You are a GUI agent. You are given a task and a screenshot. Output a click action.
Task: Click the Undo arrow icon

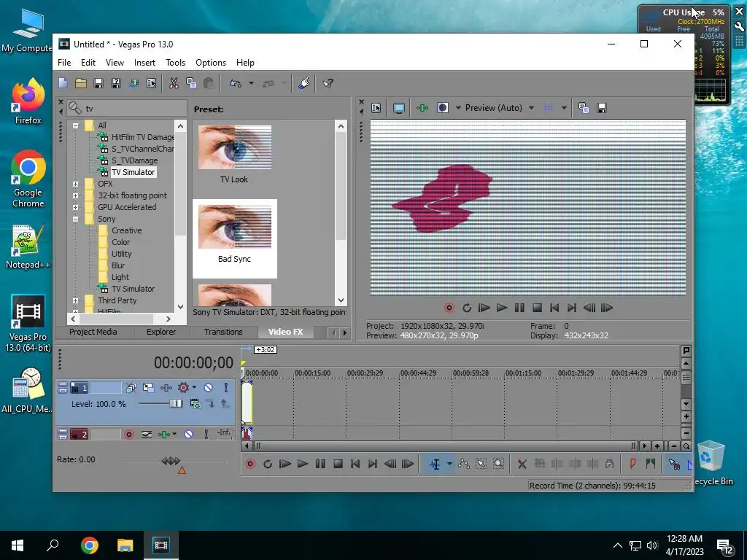point(236,83)
